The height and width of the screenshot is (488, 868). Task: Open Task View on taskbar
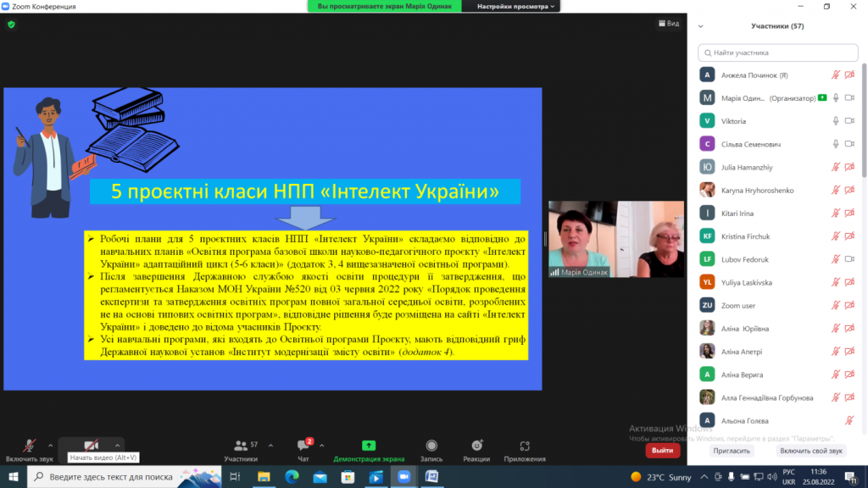click(x=236, y=476)
